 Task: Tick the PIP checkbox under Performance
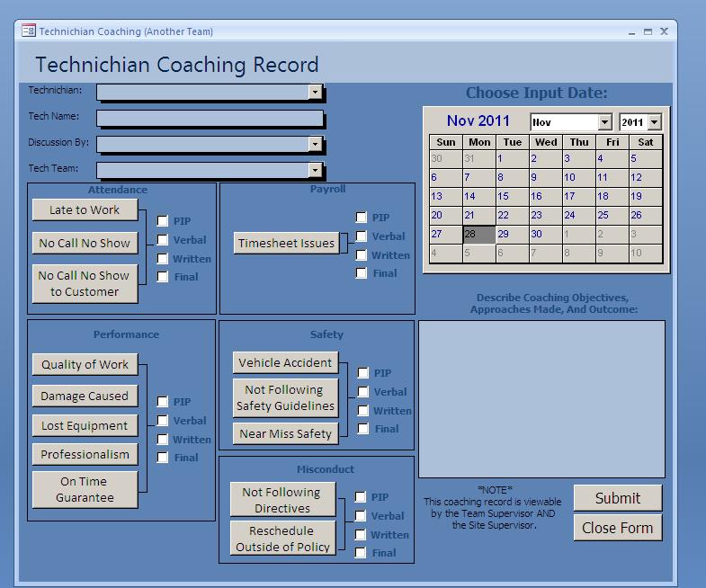click(x=163, y=402)
